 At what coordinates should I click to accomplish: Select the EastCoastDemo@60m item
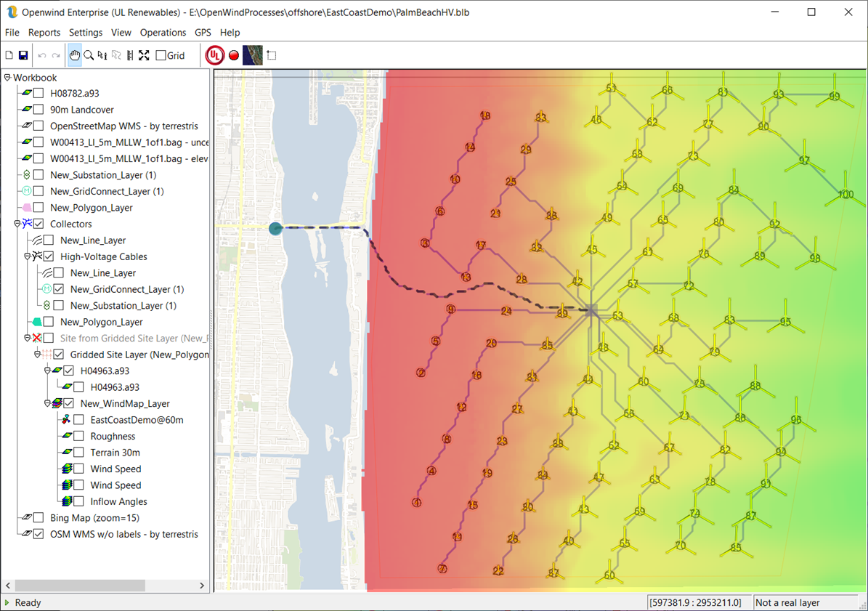click(137, 419)
